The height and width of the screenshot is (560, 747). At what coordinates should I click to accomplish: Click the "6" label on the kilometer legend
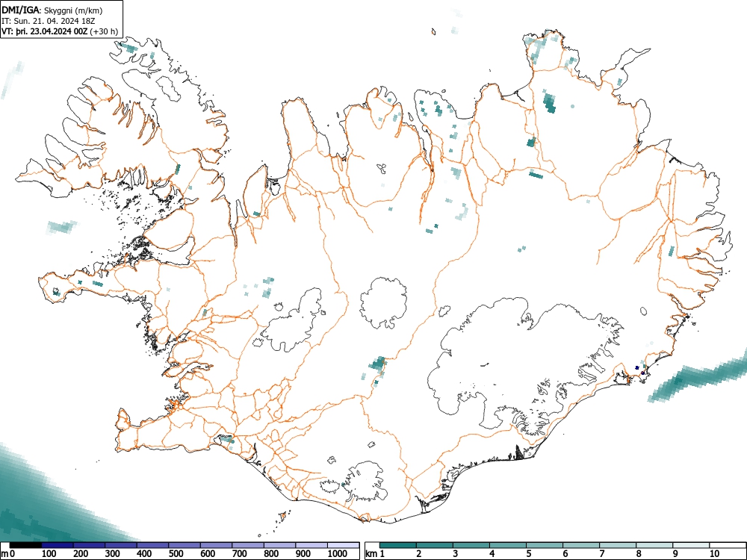click(x=565, y=554)
